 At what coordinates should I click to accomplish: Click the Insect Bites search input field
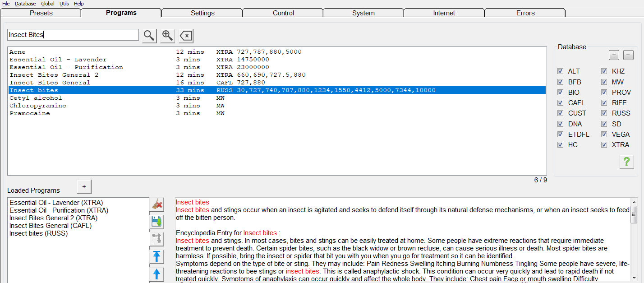tap(73, 35)
